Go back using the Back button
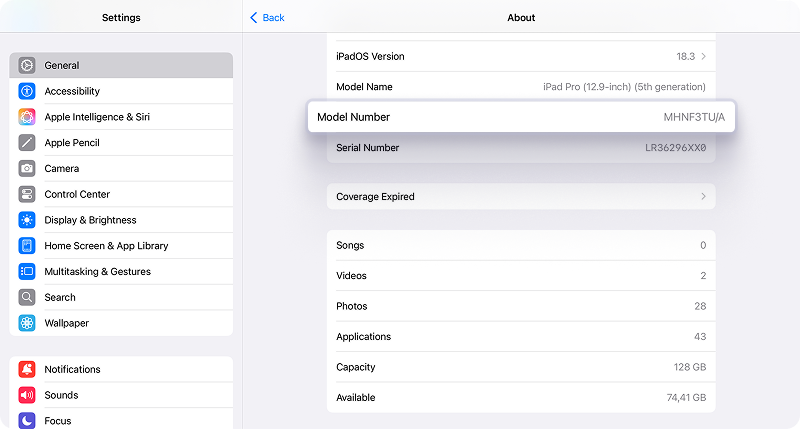800x429 pixels. point(267,18)
